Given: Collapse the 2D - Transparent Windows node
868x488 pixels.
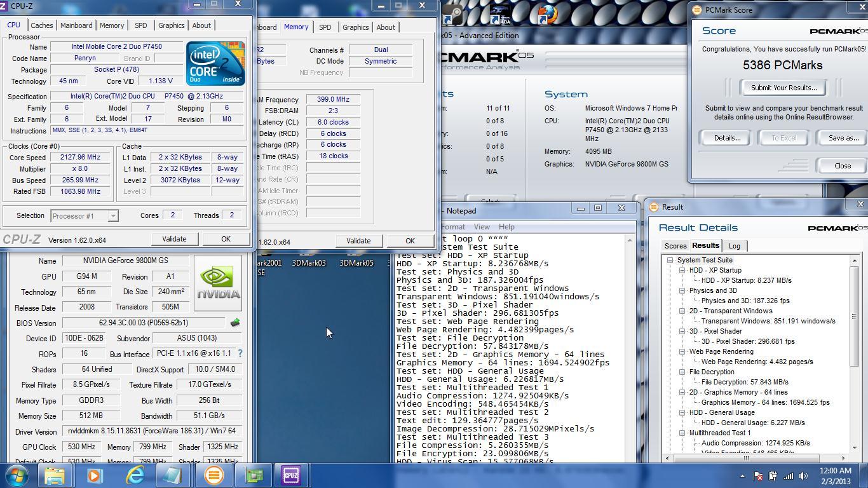Looking at the screenshot, I should pyautogui.click(x=682, y=311).
